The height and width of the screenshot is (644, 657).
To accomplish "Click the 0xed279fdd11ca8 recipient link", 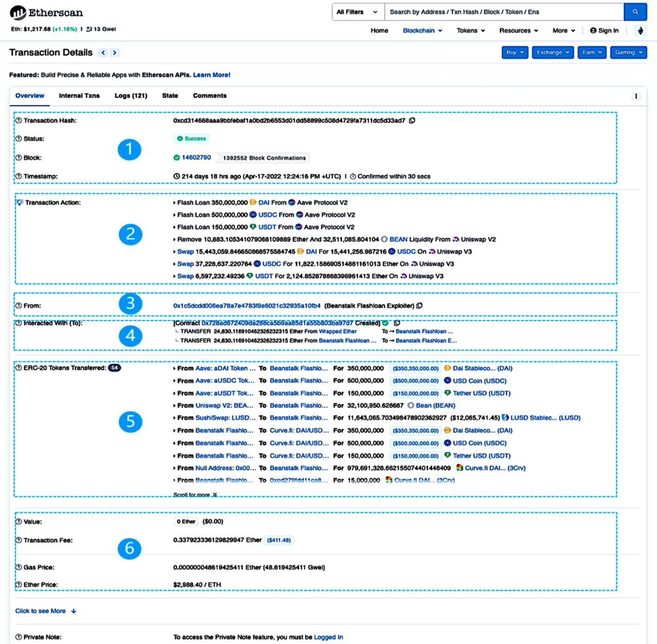I will 299,480.
